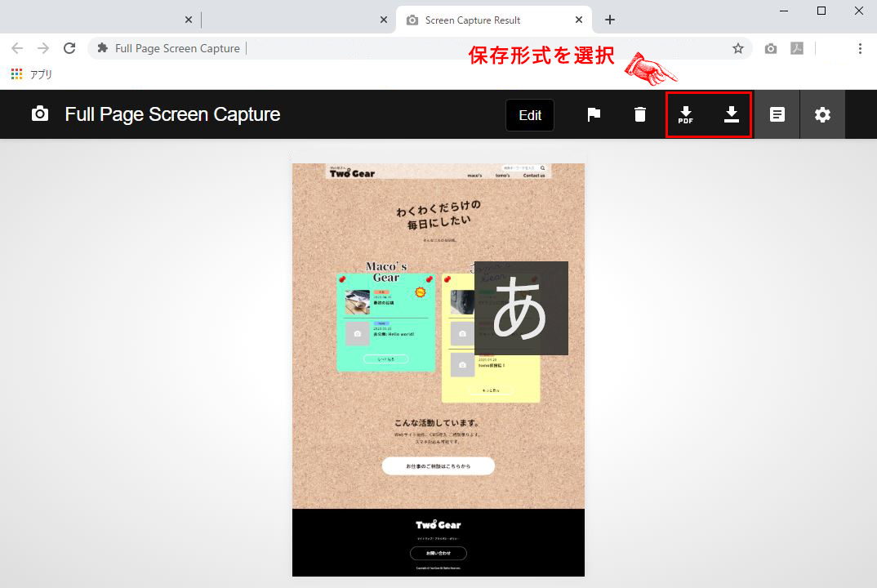Click the address bar
The image size is (877, 588).
click(x=408, y=48)
